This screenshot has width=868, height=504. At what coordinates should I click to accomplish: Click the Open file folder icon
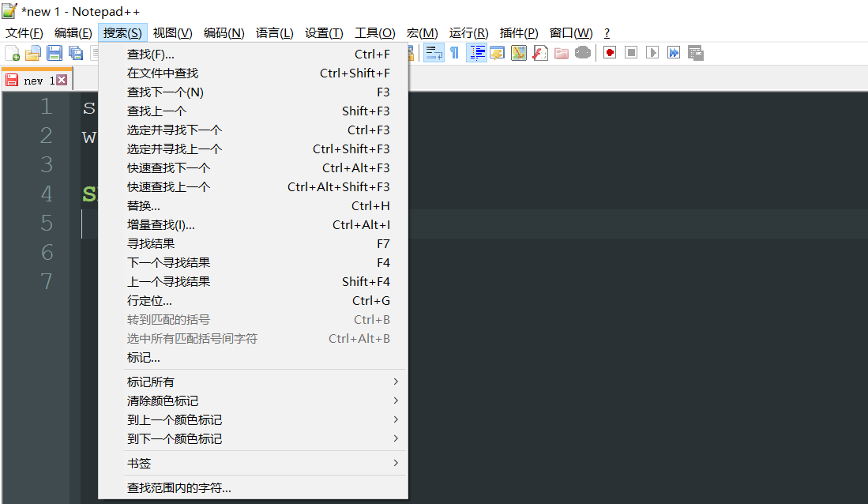point(33,53)
